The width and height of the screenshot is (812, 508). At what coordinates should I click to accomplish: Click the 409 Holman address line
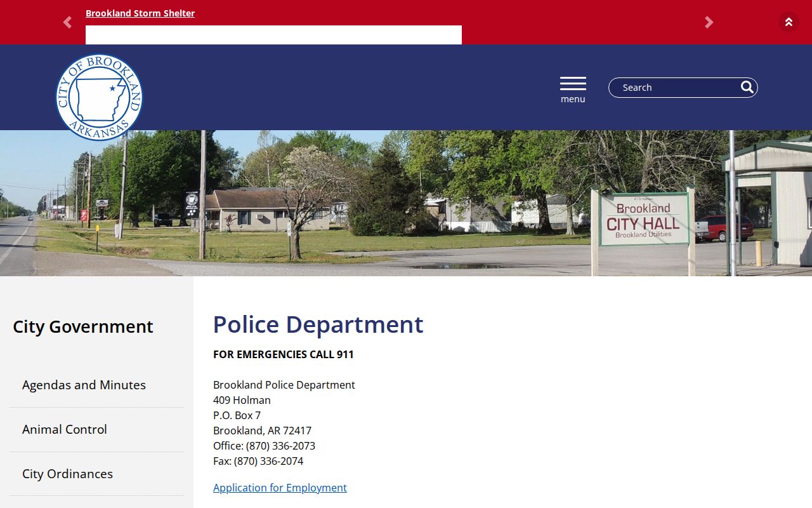click(x=242, y=400)
